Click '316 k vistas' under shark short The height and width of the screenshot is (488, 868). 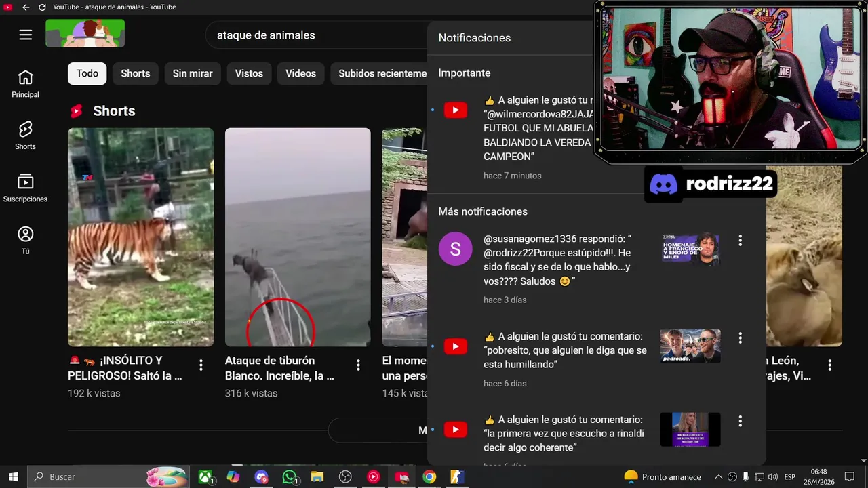(251, 393)
